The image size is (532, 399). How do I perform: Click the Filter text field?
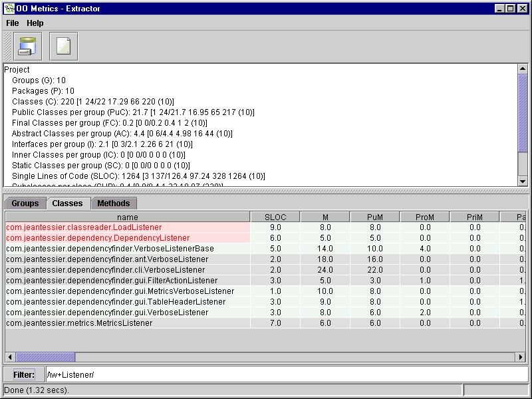click(287, 374)
